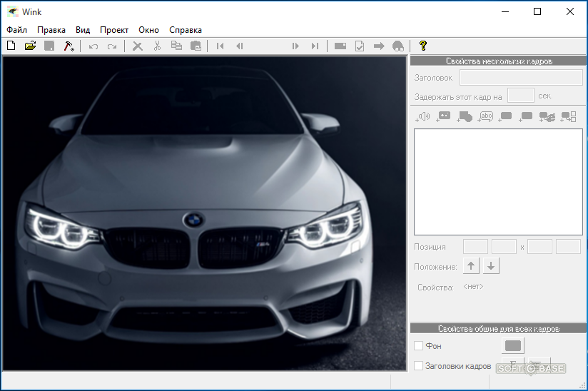Image resolution: width=588 pixels, height=391 pixels.
Task: Toggle the Заголовки кадров checkbox
Action: coord(418,365)
